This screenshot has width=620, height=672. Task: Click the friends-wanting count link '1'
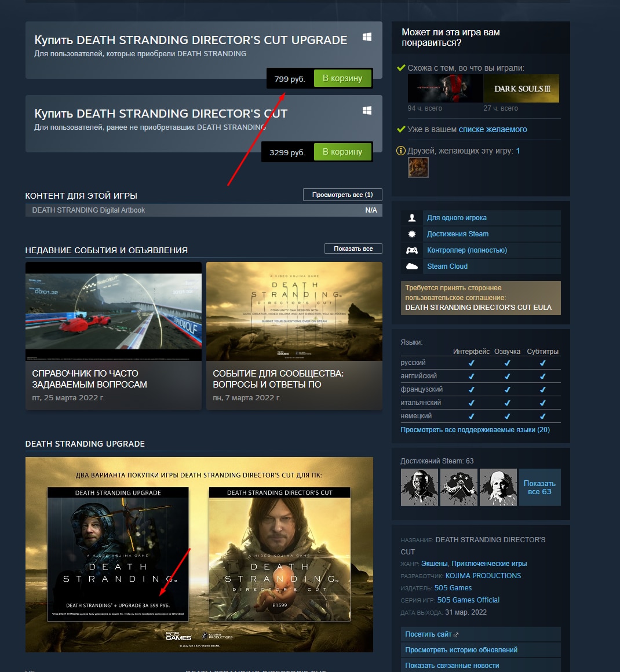pos(518,151)
